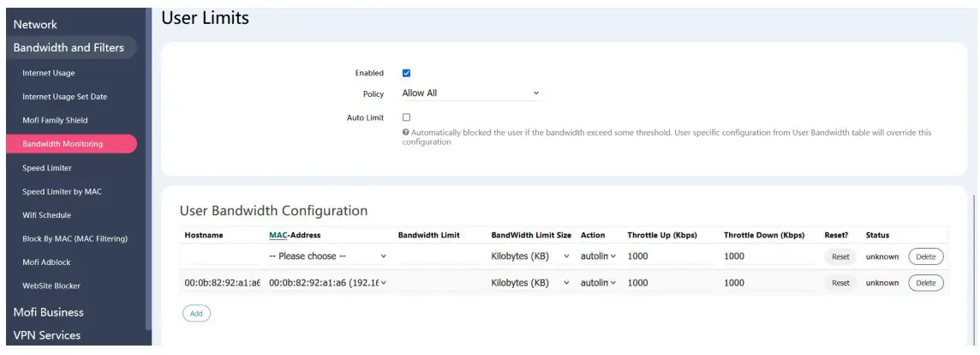The width and height of the screenshot is (980, 355).
Task: Open the 00:0b:82:92:a1:a6 MAC-Address dropdown
Action: (327, 282)
